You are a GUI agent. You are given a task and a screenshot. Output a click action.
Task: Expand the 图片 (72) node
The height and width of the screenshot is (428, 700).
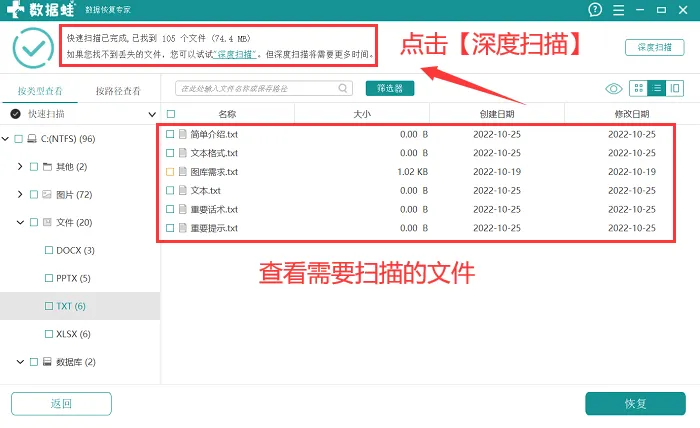tap(20, 194)
